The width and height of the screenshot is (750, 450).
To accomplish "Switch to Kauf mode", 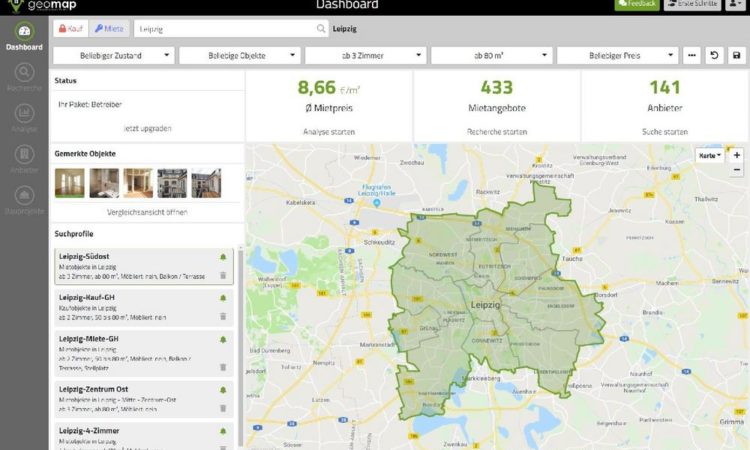I will pos(71,29).
